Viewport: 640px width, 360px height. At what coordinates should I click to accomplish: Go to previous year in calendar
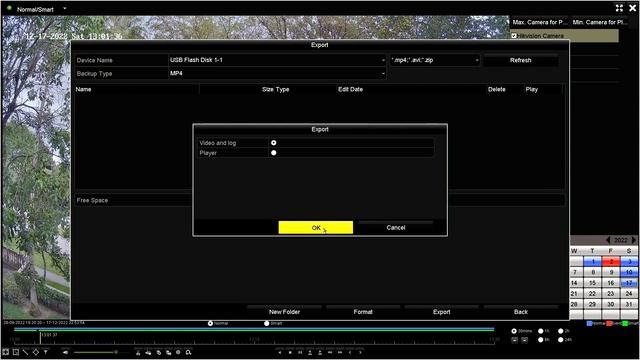(608, 240)
